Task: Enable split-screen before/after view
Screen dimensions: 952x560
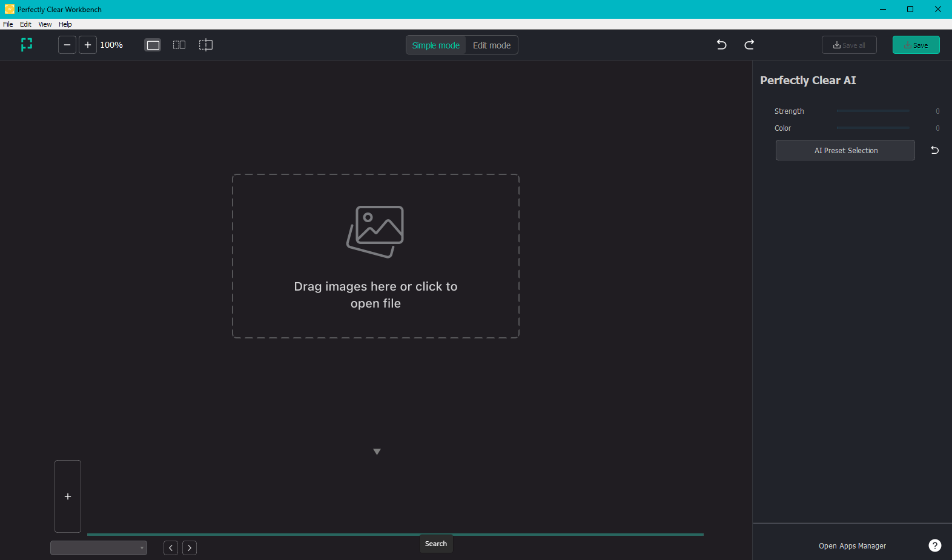Action: pos(206,45)
